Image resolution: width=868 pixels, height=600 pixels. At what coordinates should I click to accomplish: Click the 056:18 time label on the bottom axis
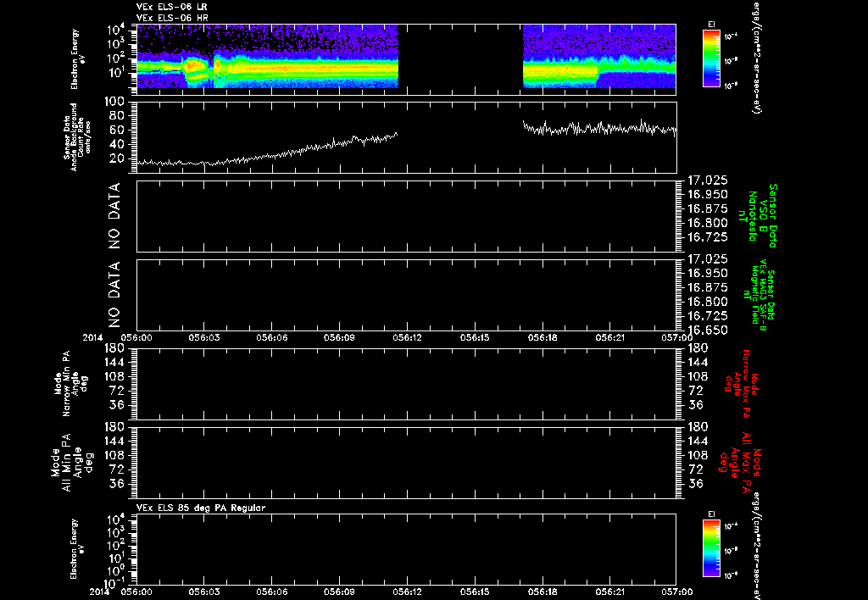coord(543,592)
